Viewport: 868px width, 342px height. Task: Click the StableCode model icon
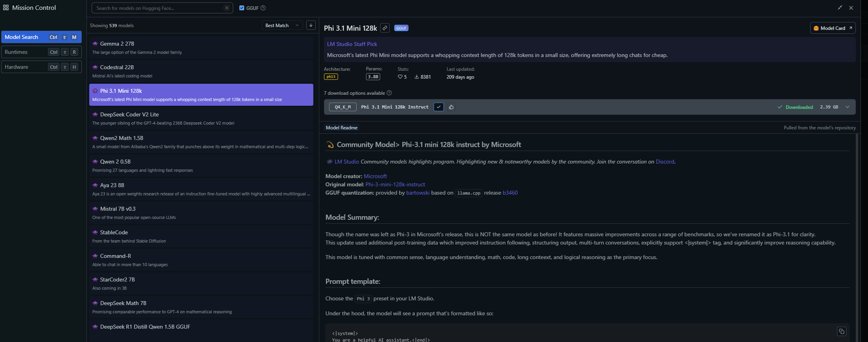pos(95,232)
